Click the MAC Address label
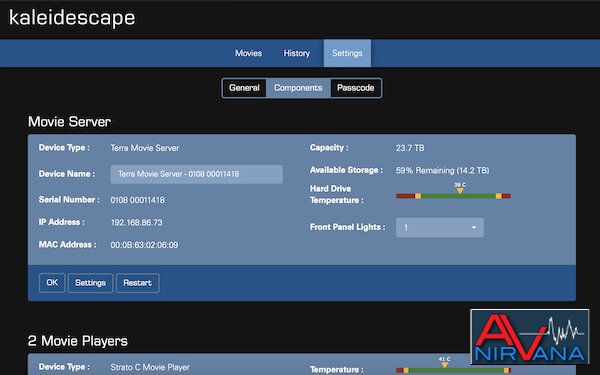600x375 pixels. click(x=67, y=245)
